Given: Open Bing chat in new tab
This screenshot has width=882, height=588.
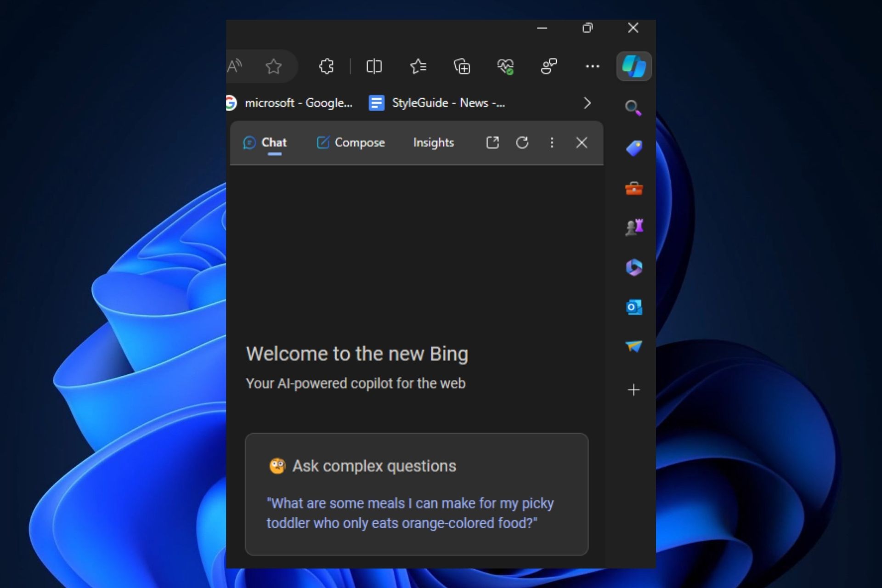Looking at the screenshot, I should coord(492,142).
